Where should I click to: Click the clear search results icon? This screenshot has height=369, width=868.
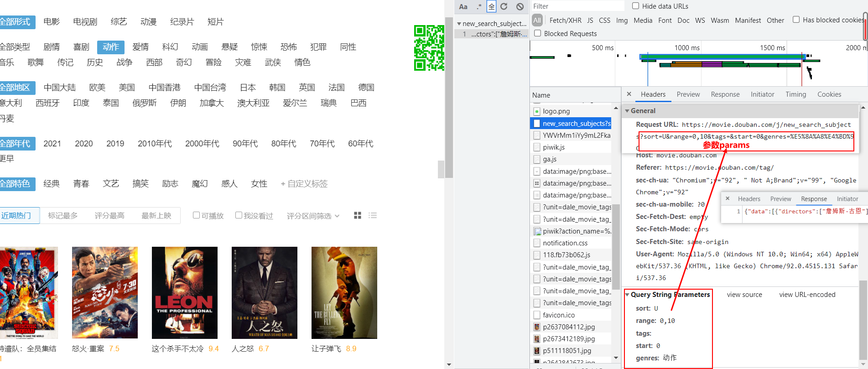[520, 6]
